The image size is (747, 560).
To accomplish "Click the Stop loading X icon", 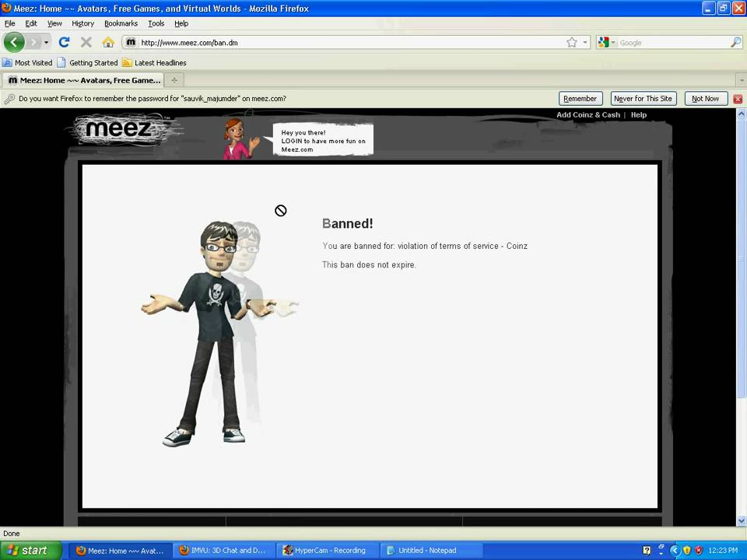I will (x=86, y=42).
